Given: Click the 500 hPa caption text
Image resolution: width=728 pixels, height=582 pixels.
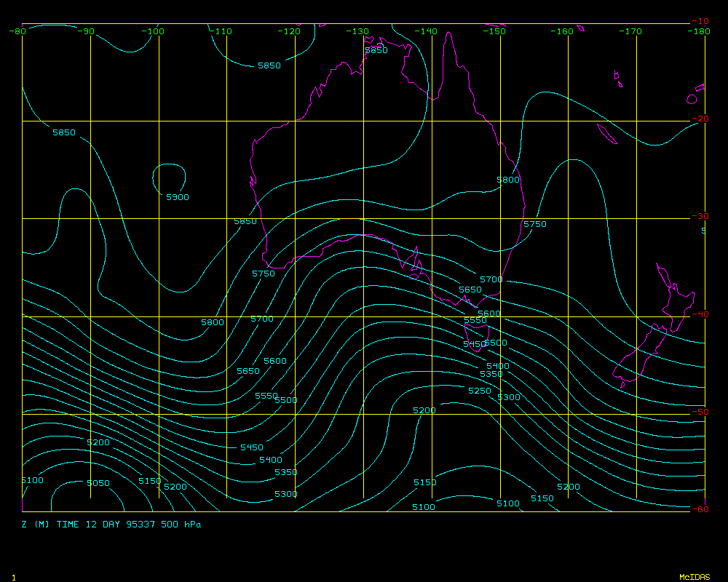Looking at the screenshot, I should tap(182, 524).
